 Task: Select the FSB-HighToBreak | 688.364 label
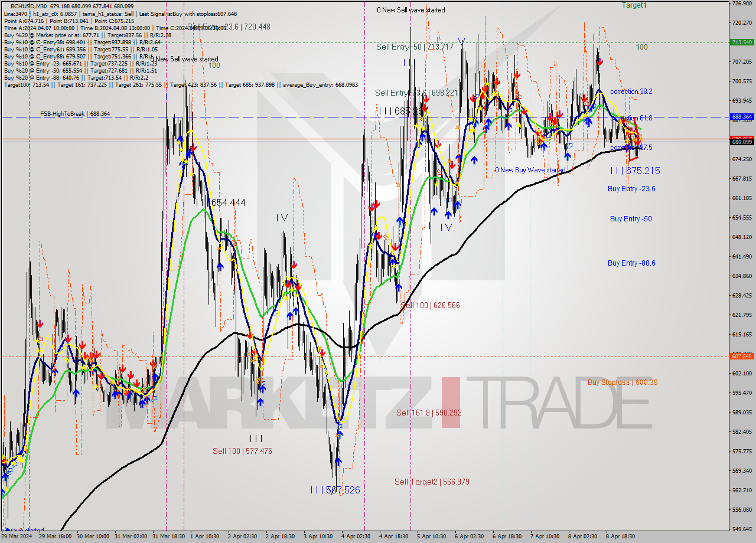coord(75,113)
